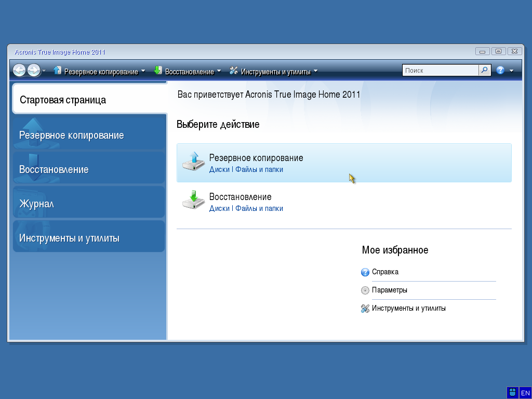Click Файлы и папки under Восстановление
Image resolution: width=532 pixels, height=399 pixels.
click(259, 208)
